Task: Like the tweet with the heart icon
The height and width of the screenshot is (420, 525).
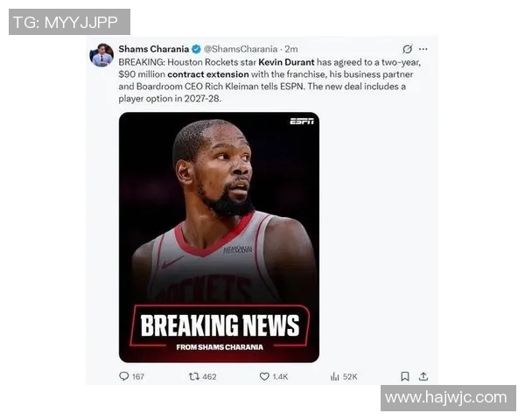Action: [x=264, y=376]
